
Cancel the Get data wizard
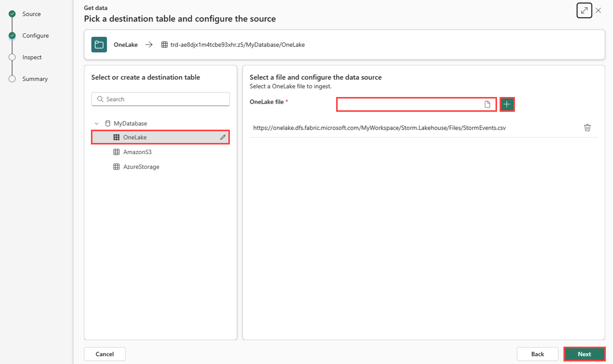(105, 354)
